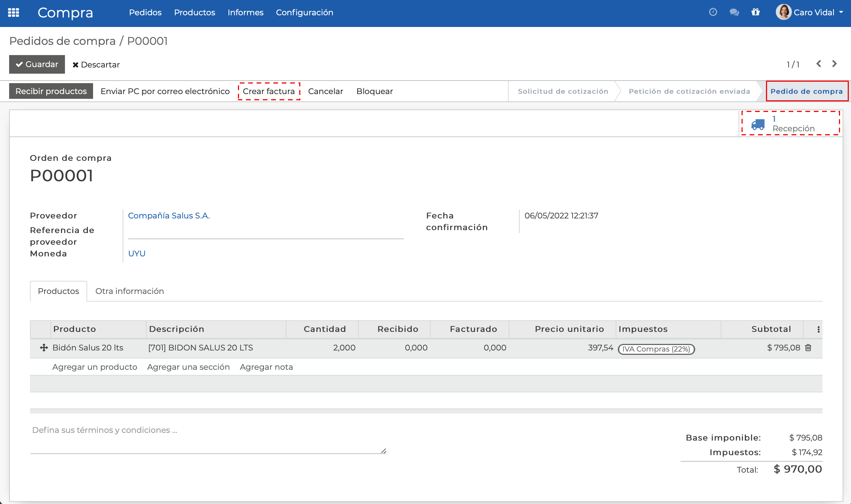Viewport: 851px width, 504px height.
Task: Click the activities clock icon
Action: coord(713,12)
